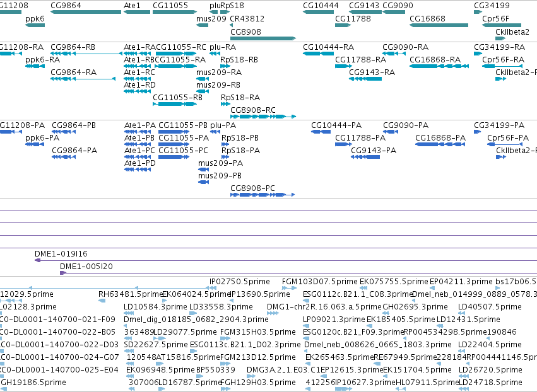537x392 pixels.
Task: Open transcript Ate1-RD
Action: (137, 91)
